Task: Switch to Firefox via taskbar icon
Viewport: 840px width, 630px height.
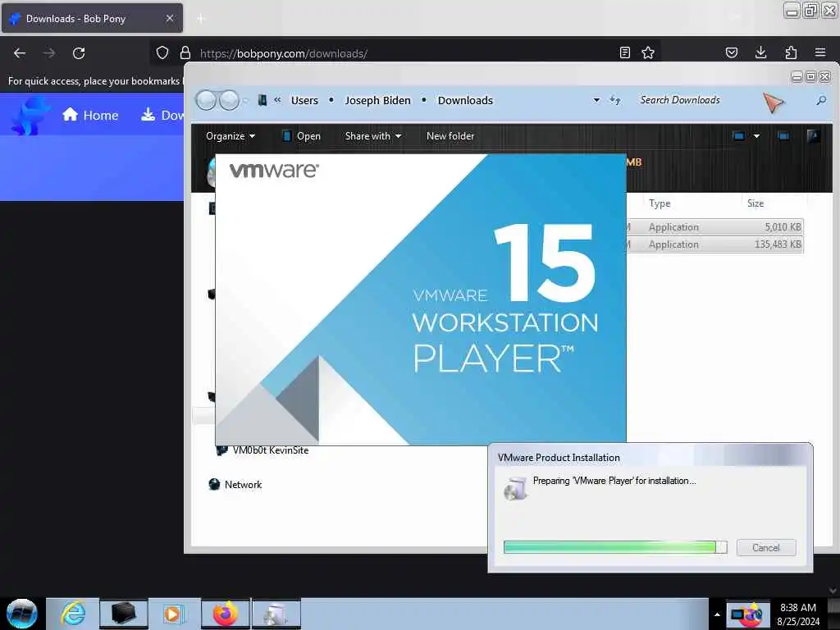Action: point(225,614)
